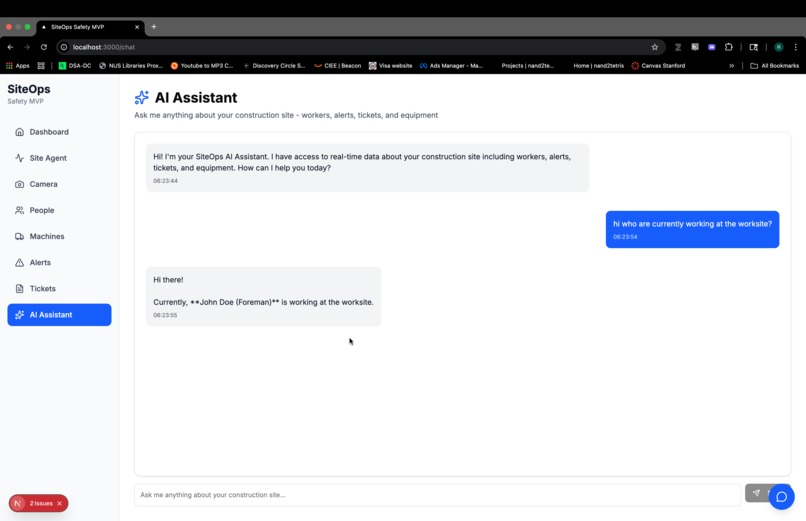Expand hidden bookmarks with double chevron
The height and width of the screenshot is (521, 806).
point(731,66)
